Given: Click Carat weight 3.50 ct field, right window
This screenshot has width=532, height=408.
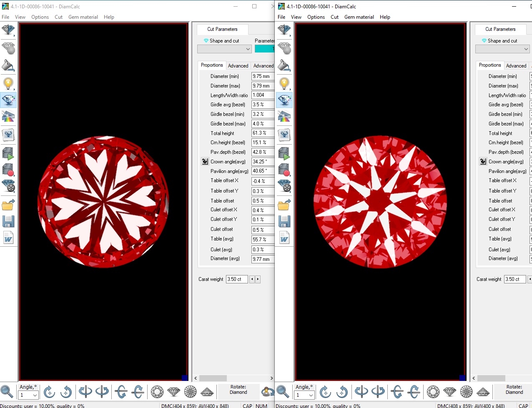Looking at the screenshot, I should tap(515, 279).
